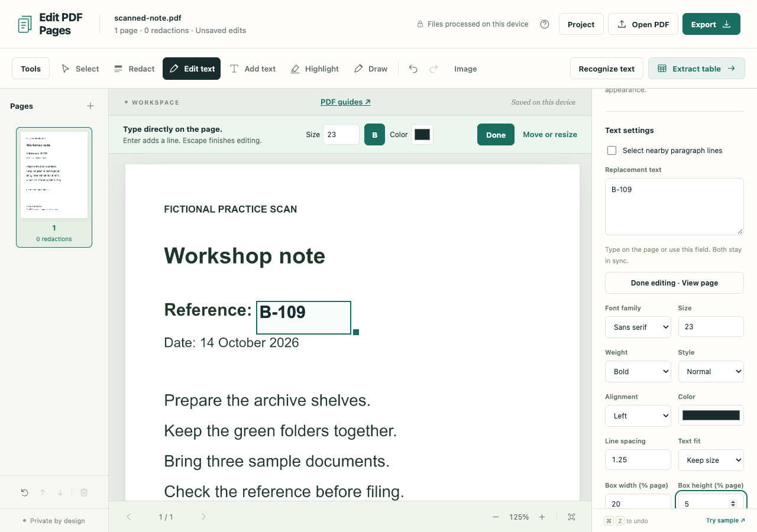
Task: Open the Alignment dropdown
Action: [x=638, y=416]
